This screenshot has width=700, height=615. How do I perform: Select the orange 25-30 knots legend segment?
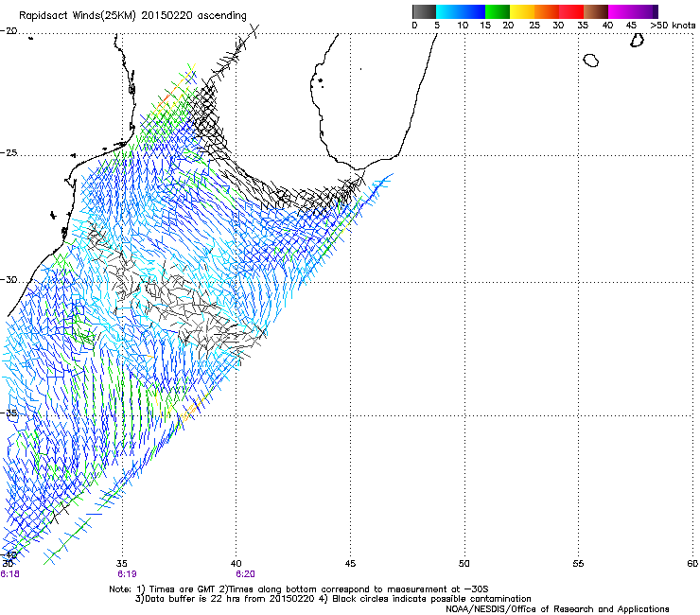[547, 11]
